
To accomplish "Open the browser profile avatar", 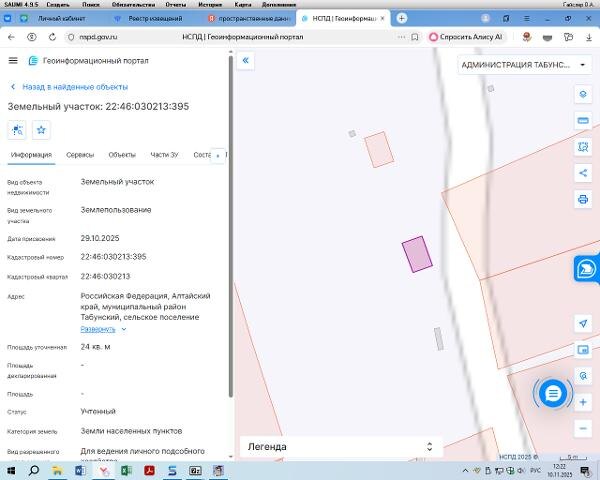I will [485, 18].
